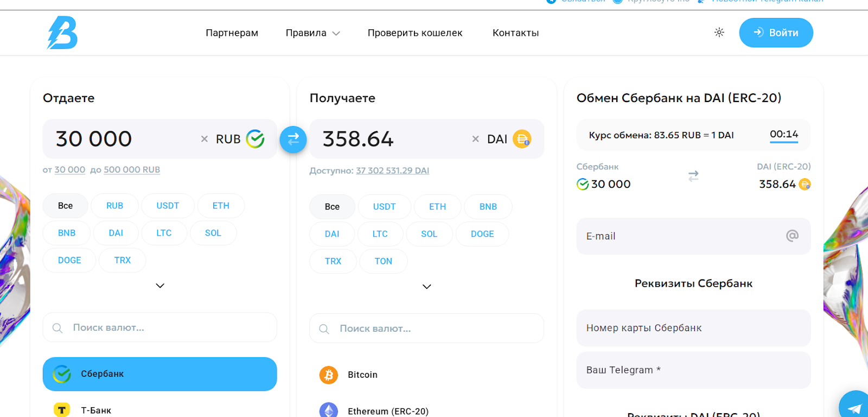The height and width of the screenshot is (417, 868).
Task: Expand the Правила dropdown menu
Action: click(x=313, y=33)
